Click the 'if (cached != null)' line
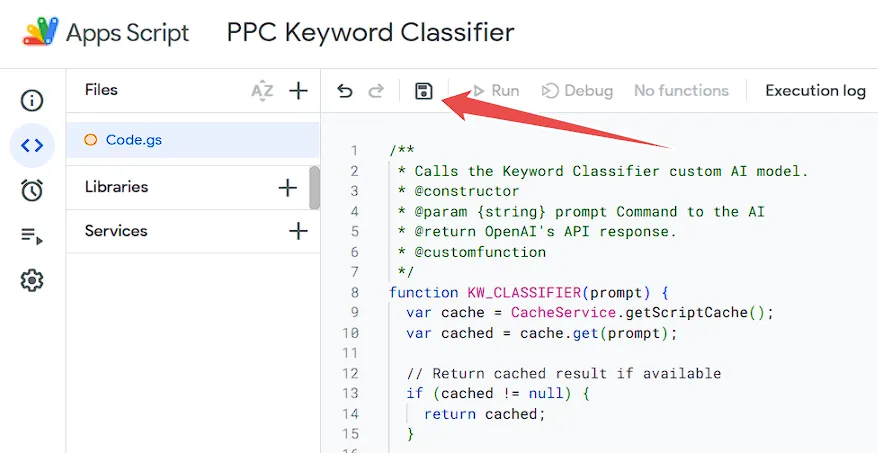The image size is (878, 453). pos(498,394)
